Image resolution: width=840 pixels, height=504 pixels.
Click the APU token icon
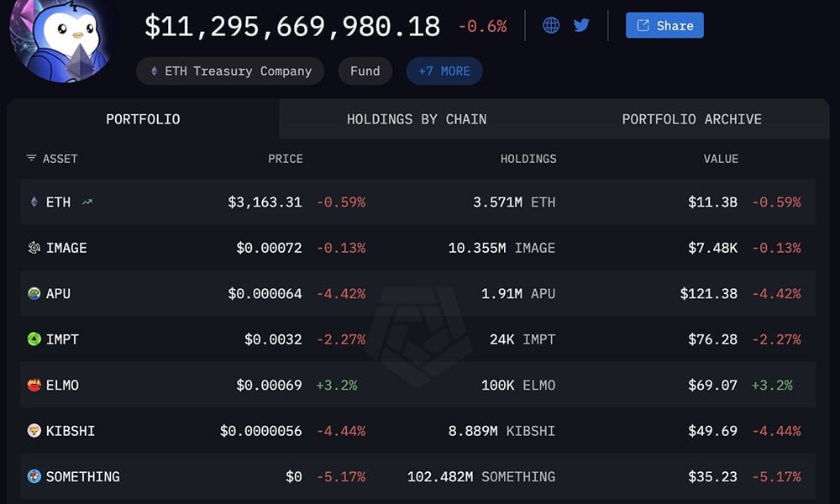(34, 294)
